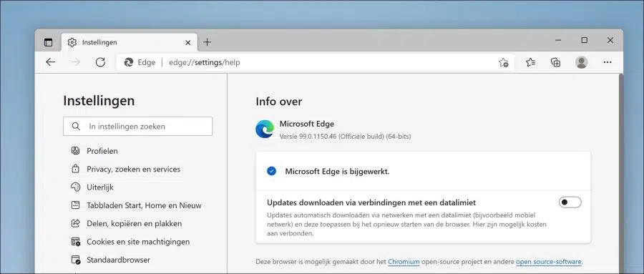Open the Collections icon
Image resolution: width=644 pixels, height=274 pixels.
555,62
